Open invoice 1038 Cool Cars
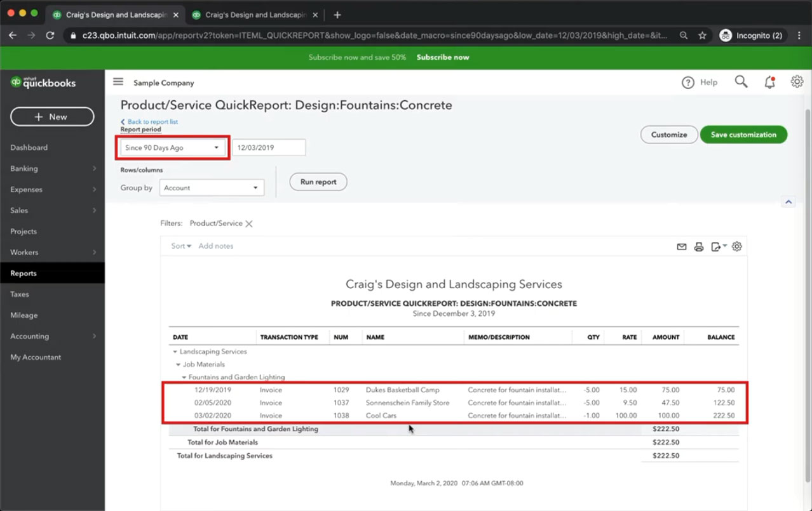Screen dimensions: 812x511 [x=452, y=416]
